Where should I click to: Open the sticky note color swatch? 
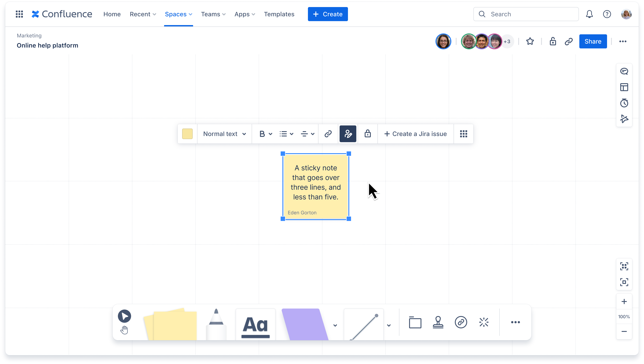(x=187, y=134)
